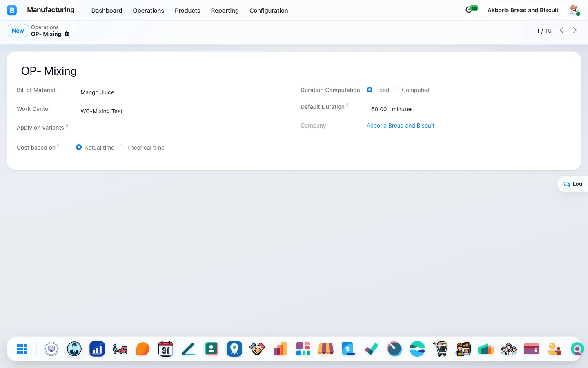
Task: Launch the orange chat bubble app
Action: pos(143,349)
